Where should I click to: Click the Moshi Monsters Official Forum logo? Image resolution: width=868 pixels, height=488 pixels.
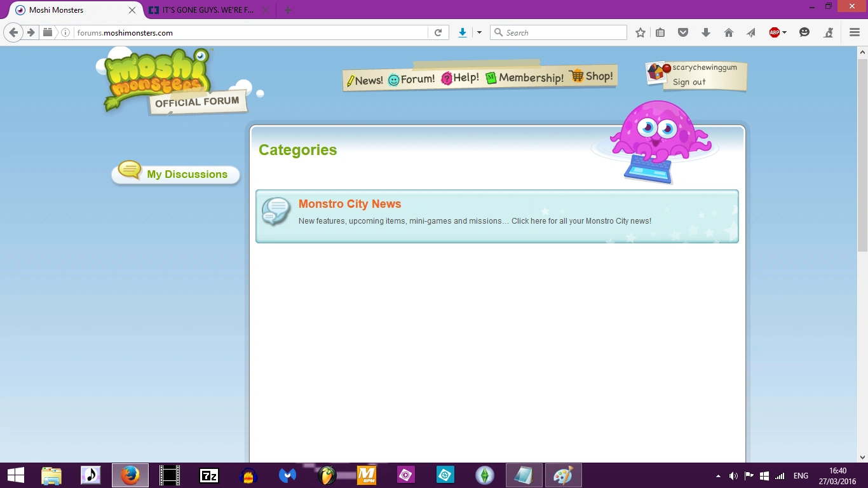pos(177,81)
